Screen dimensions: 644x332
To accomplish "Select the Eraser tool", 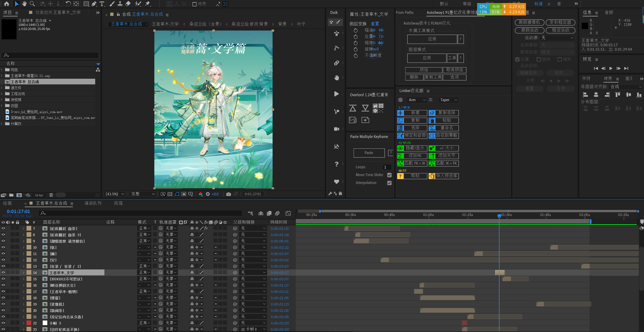I will tap(128, 4).
